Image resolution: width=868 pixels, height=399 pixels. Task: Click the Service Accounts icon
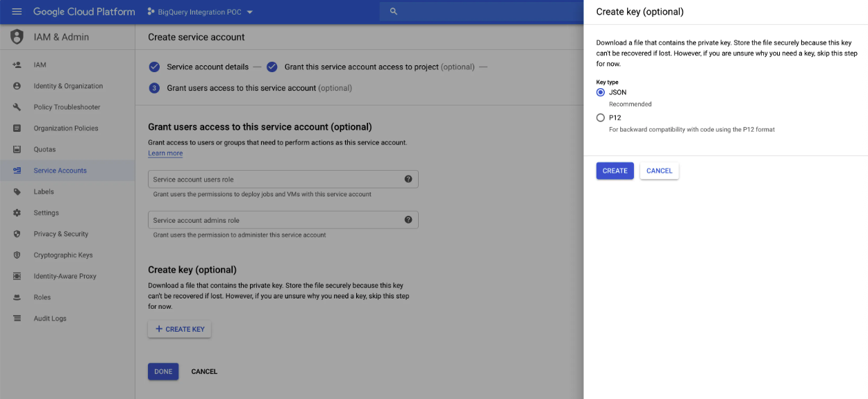pyautogui.click(x=17, y=171)
